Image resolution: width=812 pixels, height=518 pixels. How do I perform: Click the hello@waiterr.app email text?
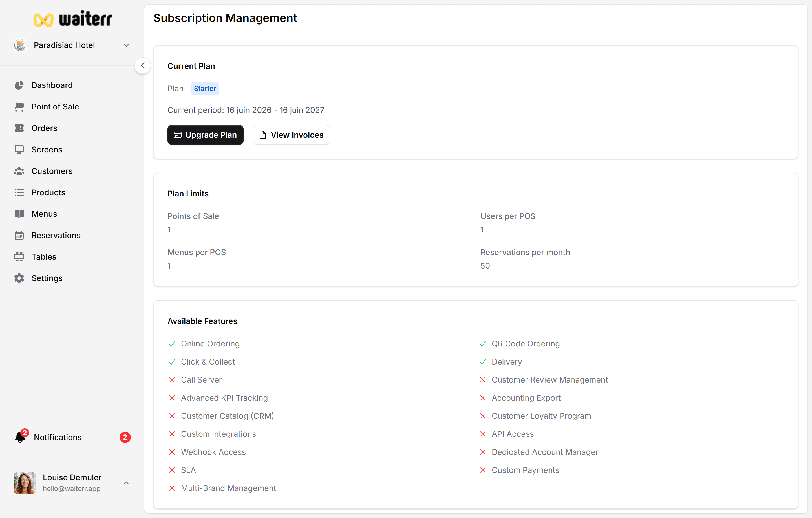pyautogui.click(x=72, y=488)
